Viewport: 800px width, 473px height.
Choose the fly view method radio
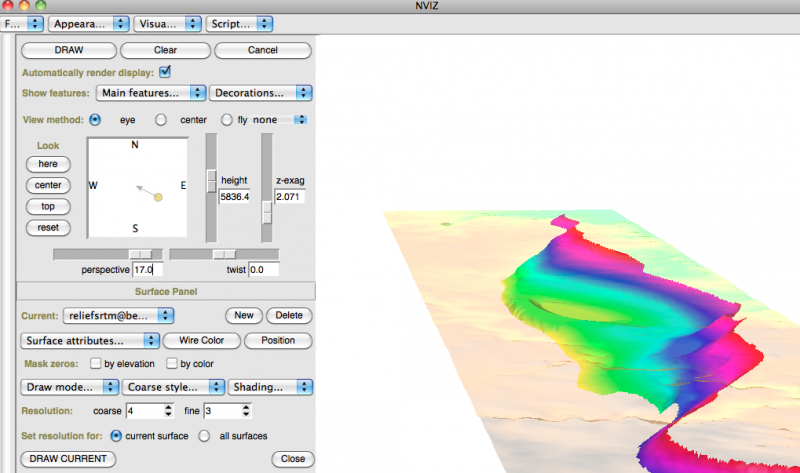point(227,120)
